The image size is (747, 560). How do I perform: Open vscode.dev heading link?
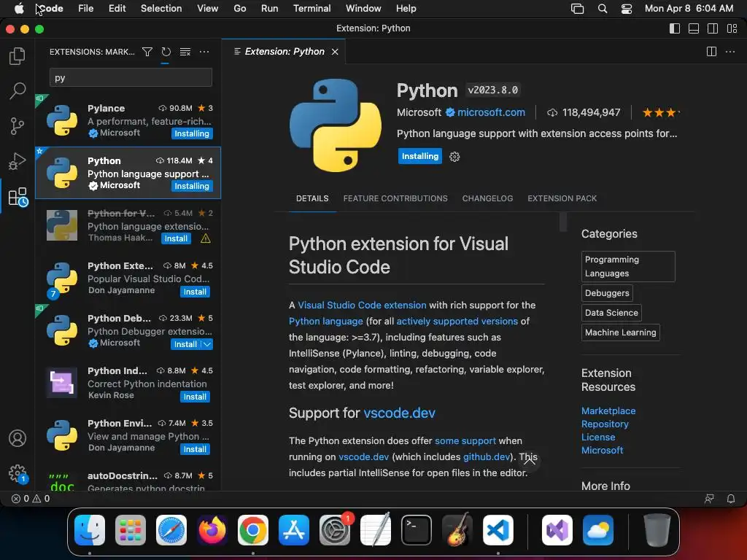coord(399,413)
